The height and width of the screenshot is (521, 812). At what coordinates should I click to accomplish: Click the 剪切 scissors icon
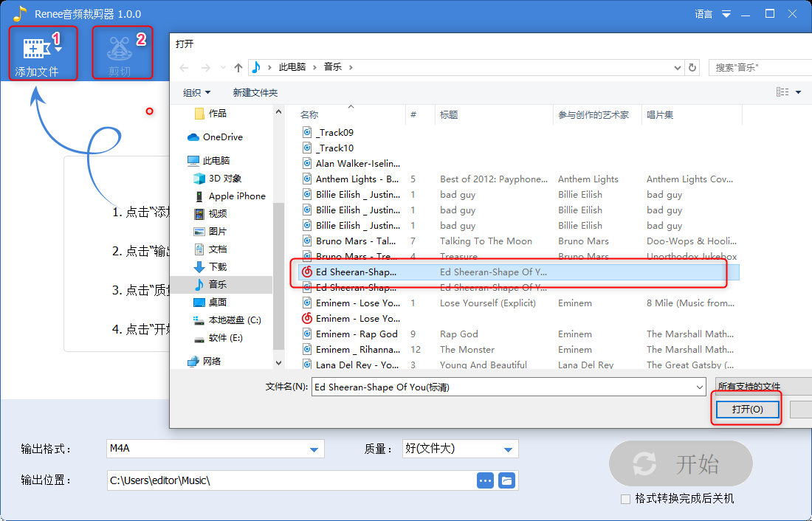click(x=120, y=49)
